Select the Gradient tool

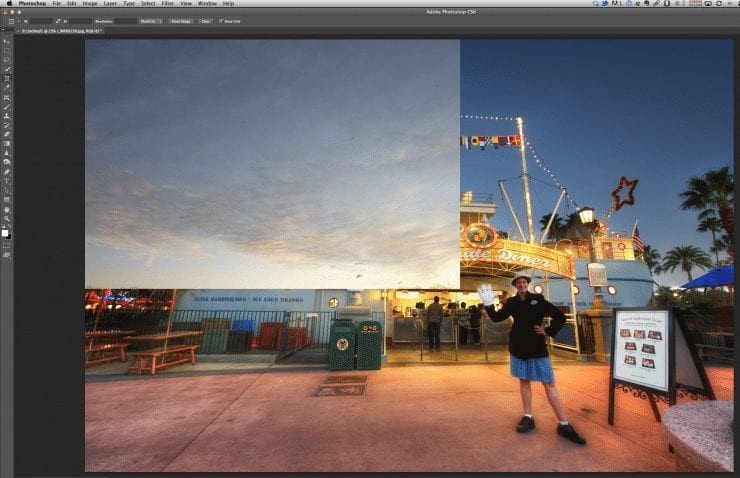(7, 144)
